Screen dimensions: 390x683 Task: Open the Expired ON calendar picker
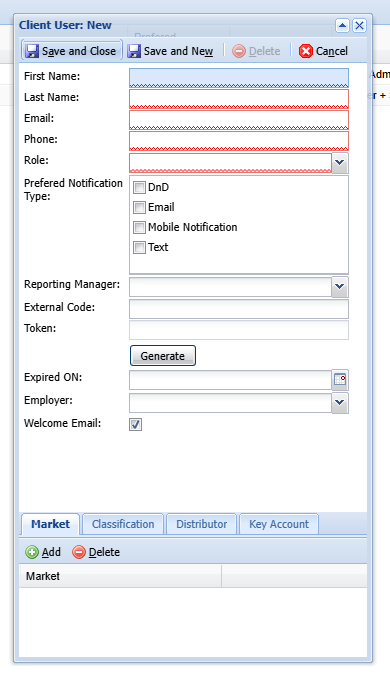340,380
